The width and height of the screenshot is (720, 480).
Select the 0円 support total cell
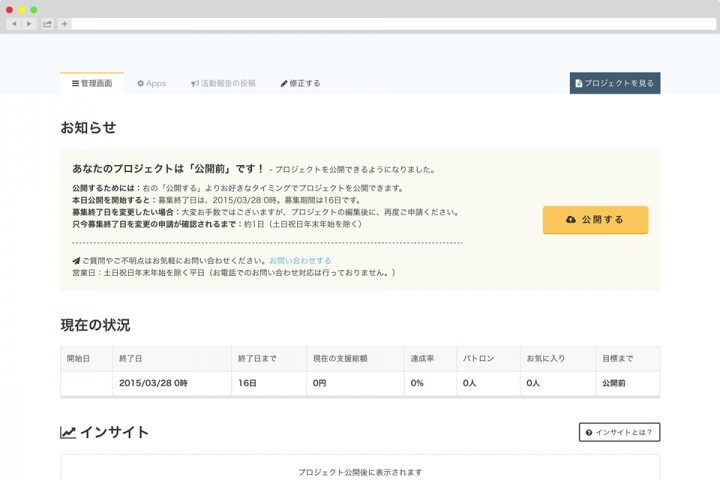(355, 383)
